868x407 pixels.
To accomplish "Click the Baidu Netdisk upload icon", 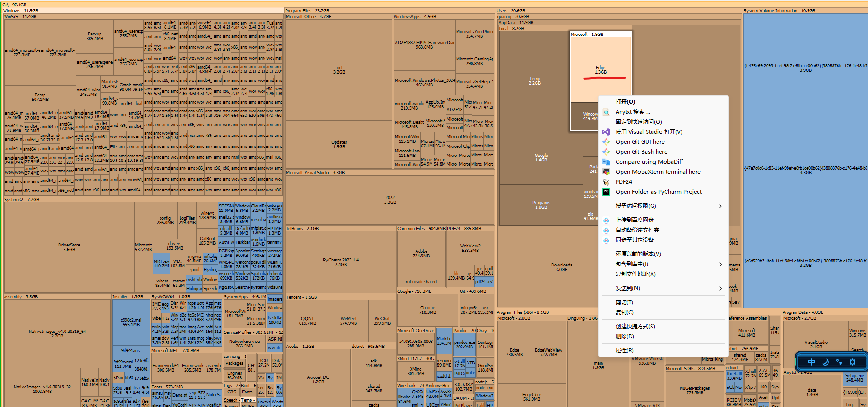I will (606, 220).
